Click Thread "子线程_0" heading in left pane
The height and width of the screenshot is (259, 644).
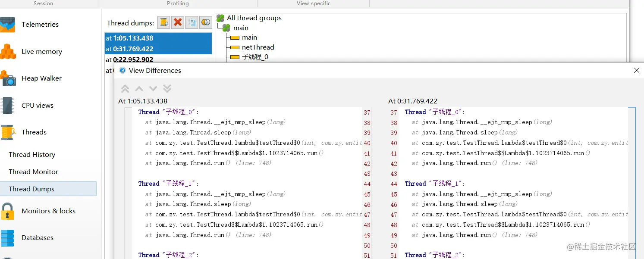169,112
